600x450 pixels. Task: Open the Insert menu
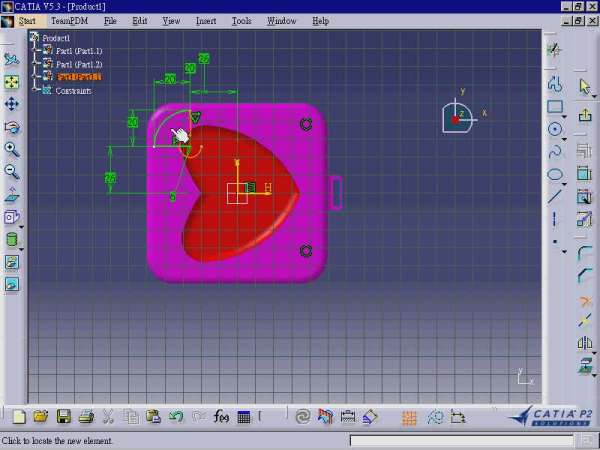[x=206, y=21]
